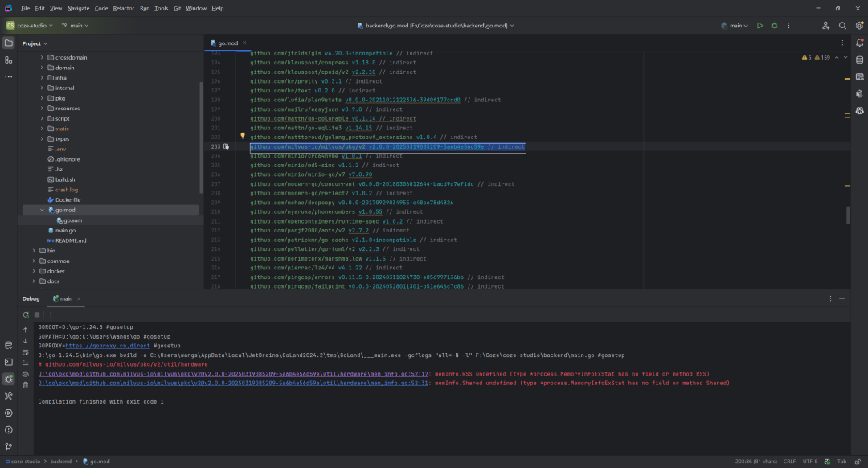Jump down the stack trace with down arrow

[x=26, y=341]
